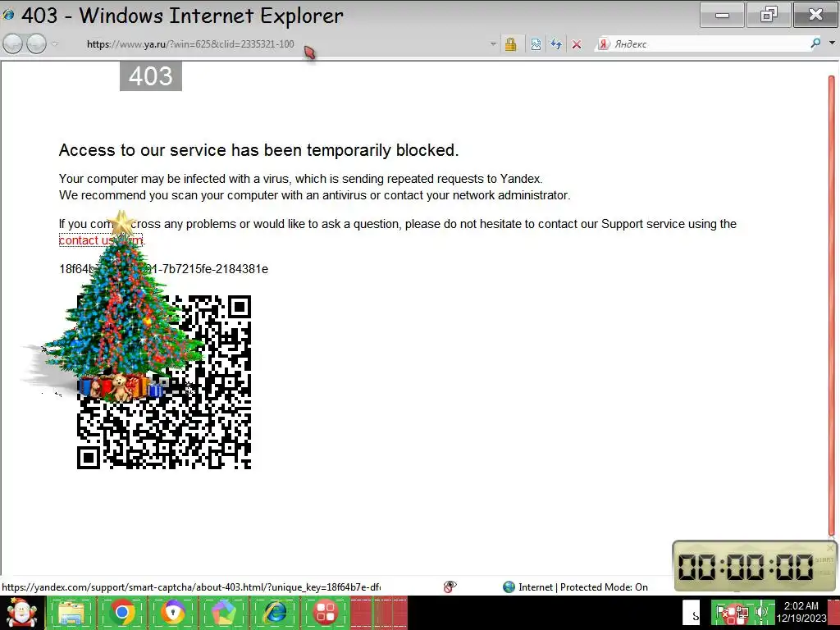Open the security lock report icon

coord(510,44)
